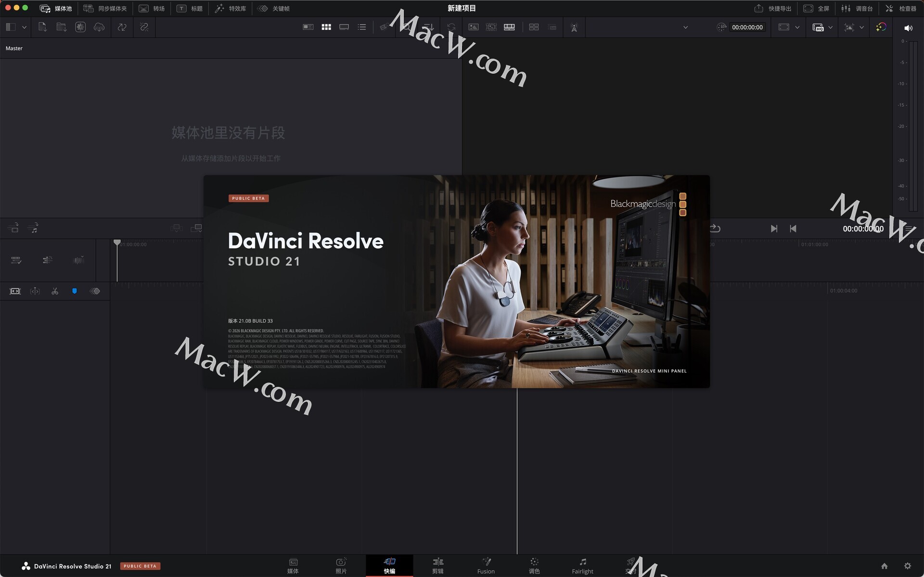924x577 pixels.
Task: Switch to the 转场 transitions panel
Action: click(x=152, y=9)
